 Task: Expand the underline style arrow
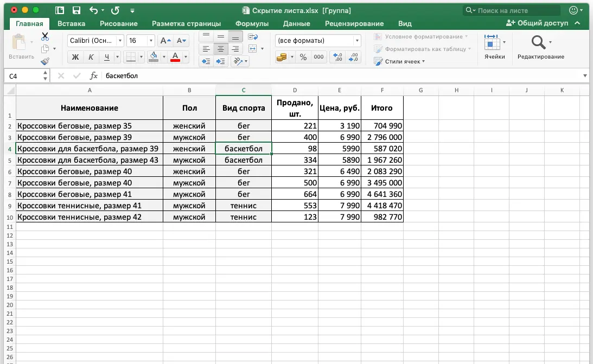117,57
